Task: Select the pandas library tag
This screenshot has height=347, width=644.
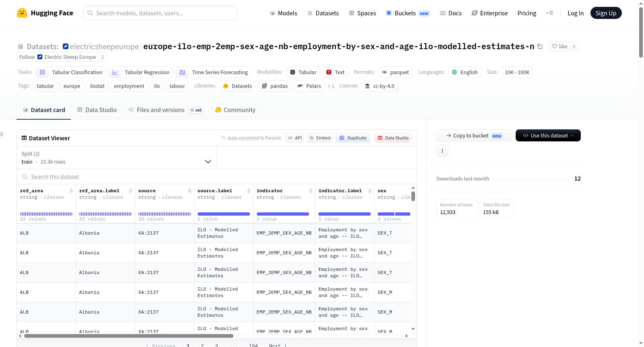Action: [x=275, y=86]
